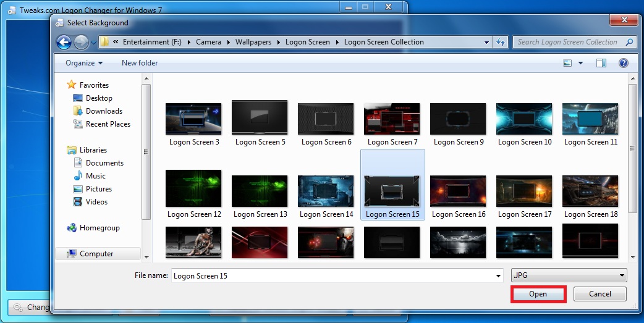Open recent locations dropdown beside Forward arrow
Screen dimensions: 644x323
point(94,42)
